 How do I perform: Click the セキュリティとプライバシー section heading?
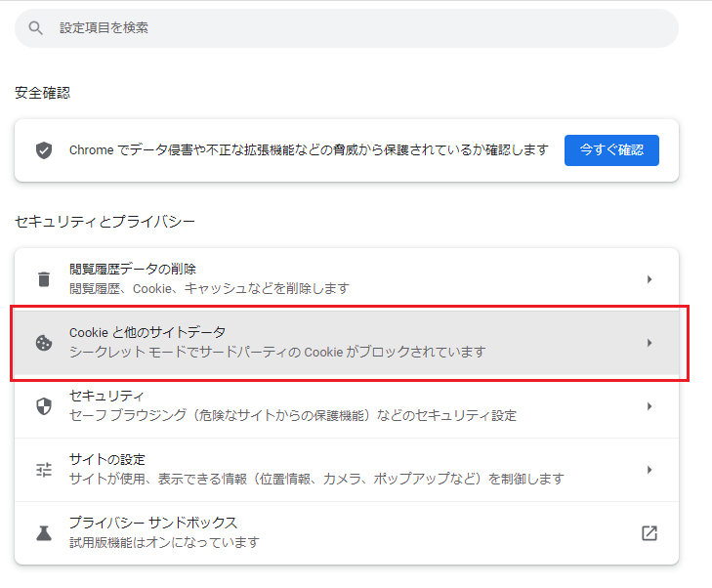click(x=105, y=222)
